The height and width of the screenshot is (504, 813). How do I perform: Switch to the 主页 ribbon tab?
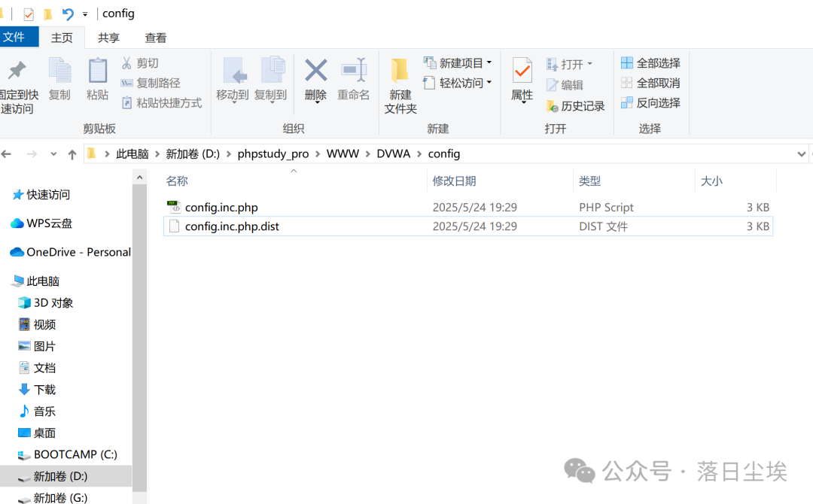62,38
